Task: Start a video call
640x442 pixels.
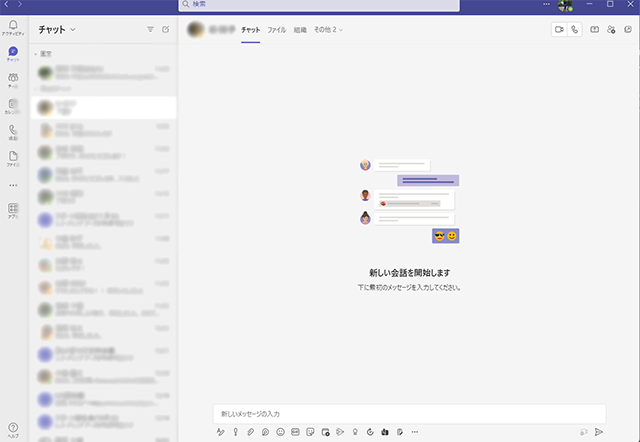Action: (559, 29)
